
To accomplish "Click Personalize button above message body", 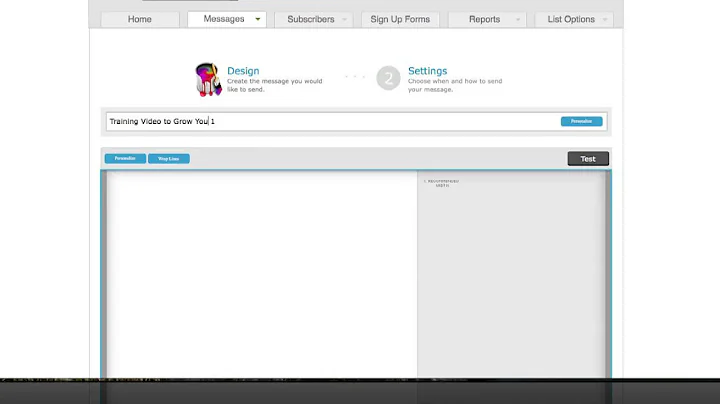I will (x=125, y=158).
